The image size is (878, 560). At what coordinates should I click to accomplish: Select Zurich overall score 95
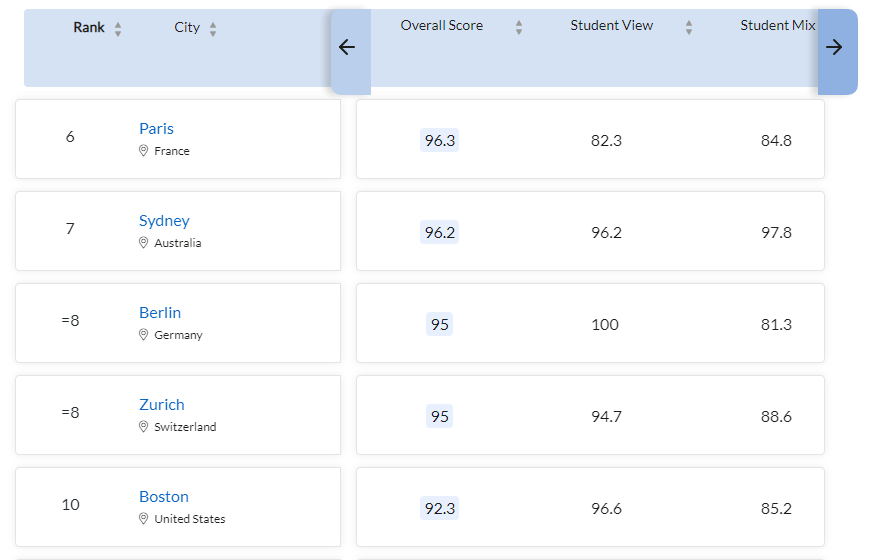(440, 416)
